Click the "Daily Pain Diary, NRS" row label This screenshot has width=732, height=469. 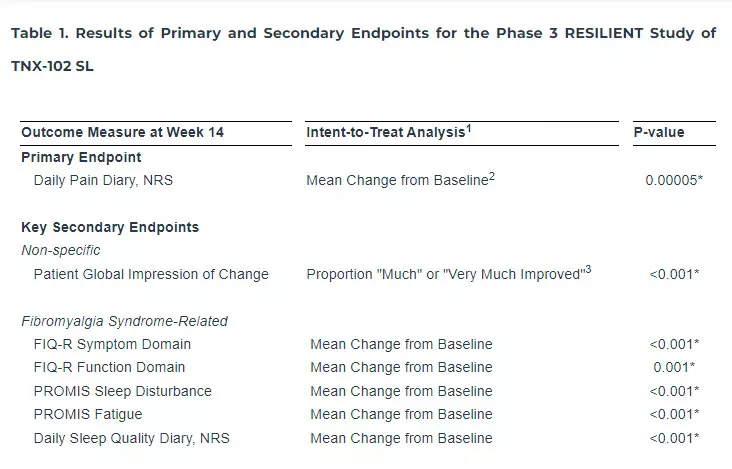(x=110, y=181)
